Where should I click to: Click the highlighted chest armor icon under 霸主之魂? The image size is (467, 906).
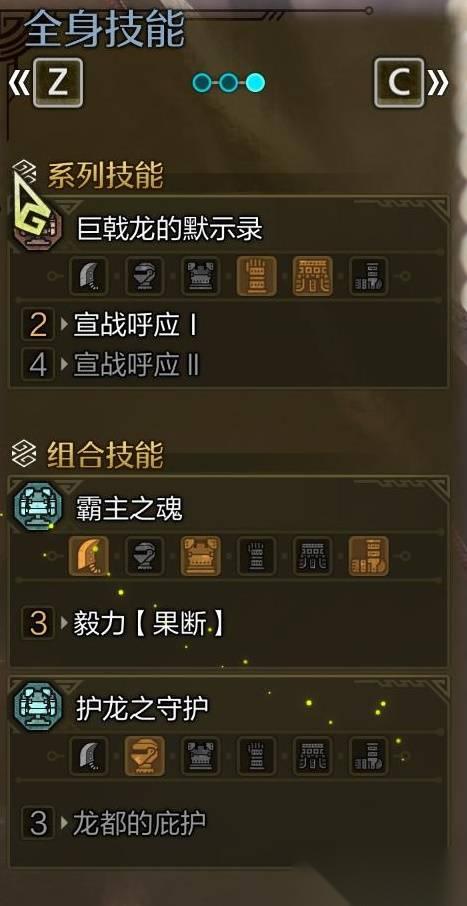pos(201,556)
